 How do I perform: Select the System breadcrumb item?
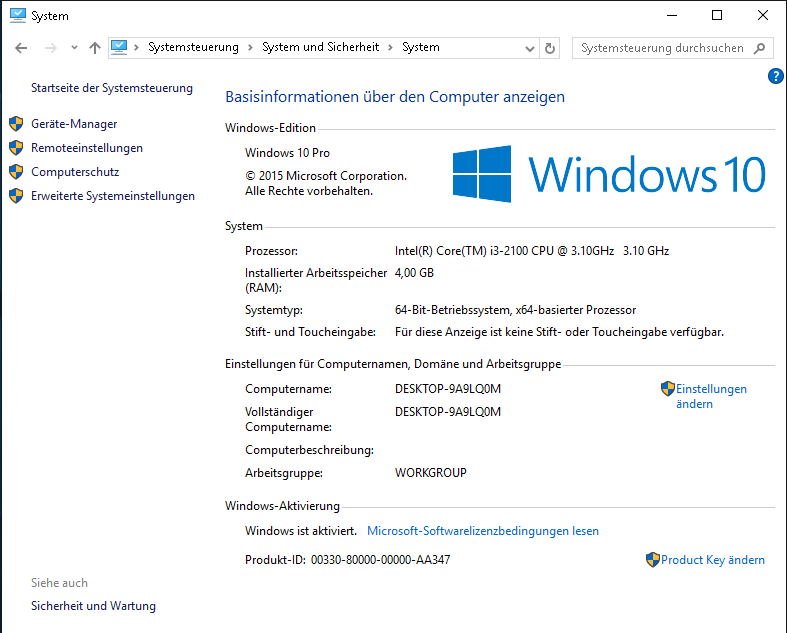[421, 47]
